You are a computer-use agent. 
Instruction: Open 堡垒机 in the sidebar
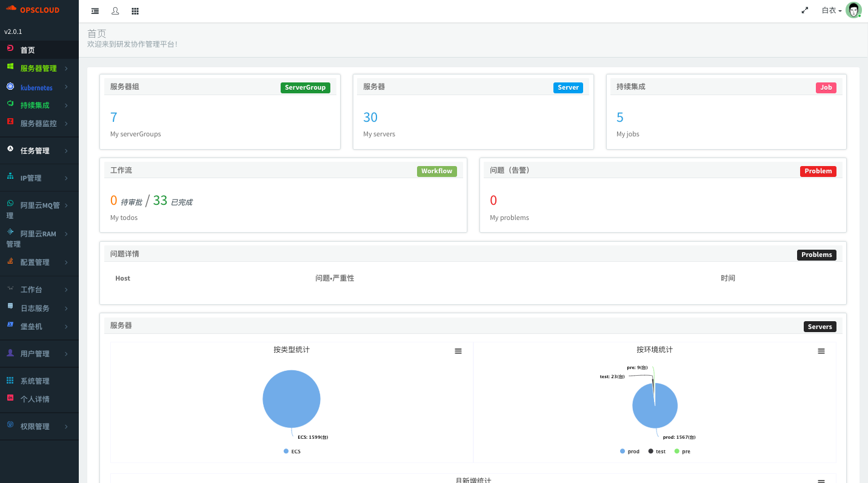pos(39,326)
